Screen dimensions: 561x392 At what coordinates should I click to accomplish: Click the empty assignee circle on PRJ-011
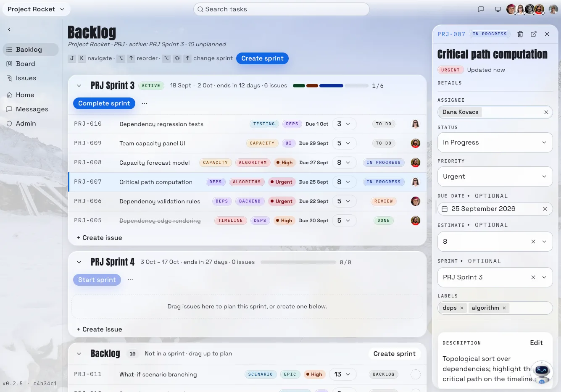416,374
